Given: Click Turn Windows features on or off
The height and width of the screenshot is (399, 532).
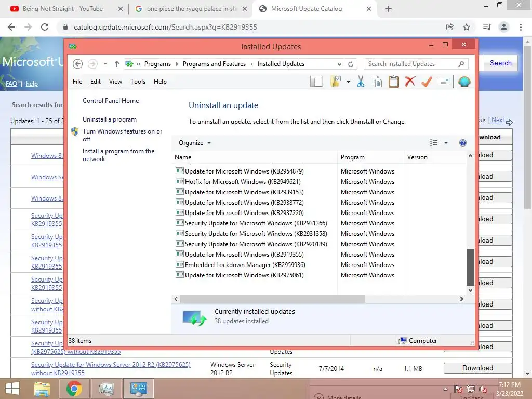Looking at the screenshot, I should [122, 135].
